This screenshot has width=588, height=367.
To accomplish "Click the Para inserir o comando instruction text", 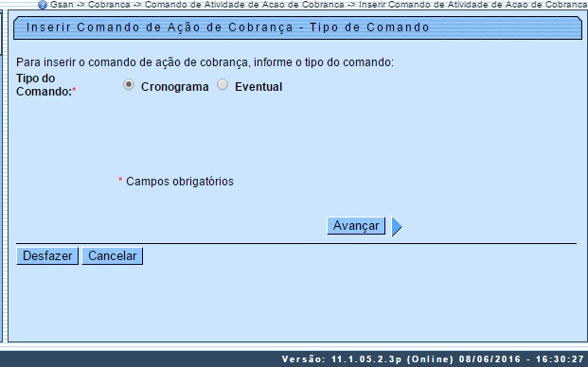I will [x=205, y=62].
